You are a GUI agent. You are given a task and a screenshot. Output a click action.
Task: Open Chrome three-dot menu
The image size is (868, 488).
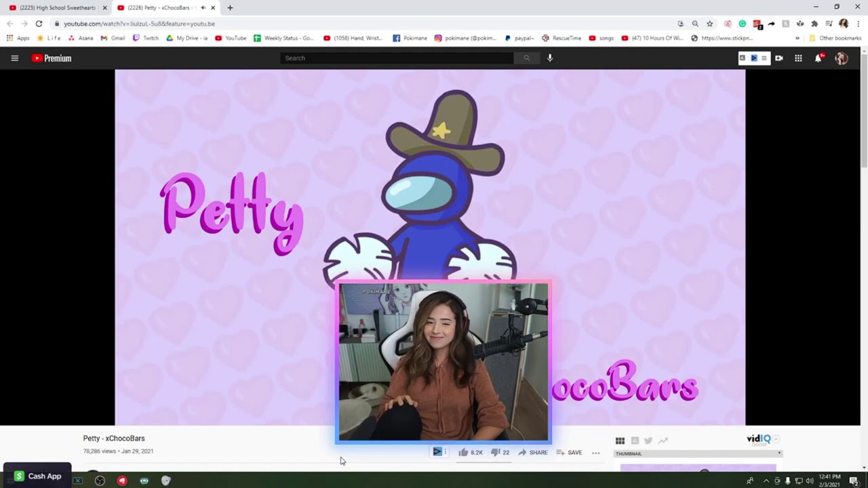859,24
